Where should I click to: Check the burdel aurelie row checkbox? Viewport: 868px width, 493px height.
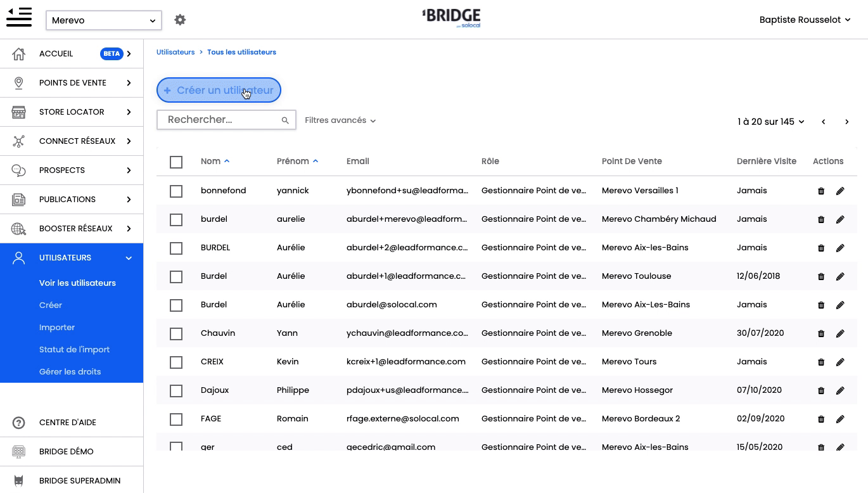[x=176, y=220]
